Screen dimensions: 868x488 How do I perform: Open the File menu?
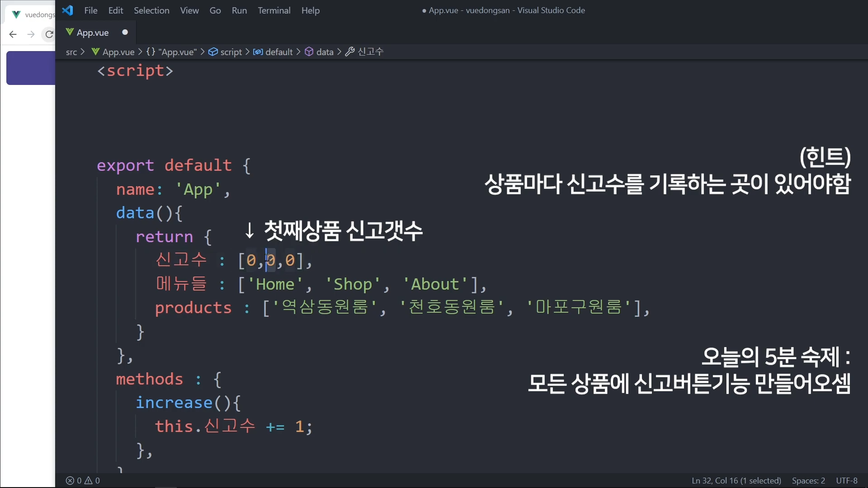91,10
